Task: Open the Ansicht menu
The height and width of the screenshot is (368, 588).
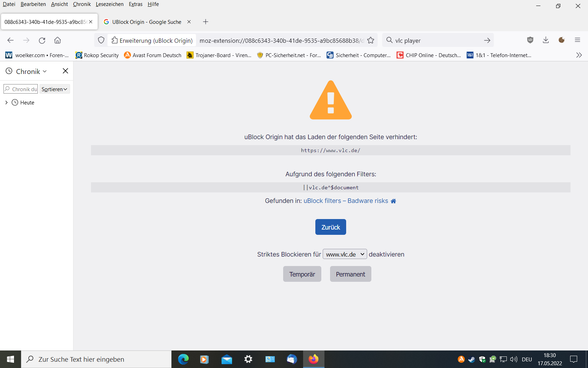Action: tap(59, 4)
